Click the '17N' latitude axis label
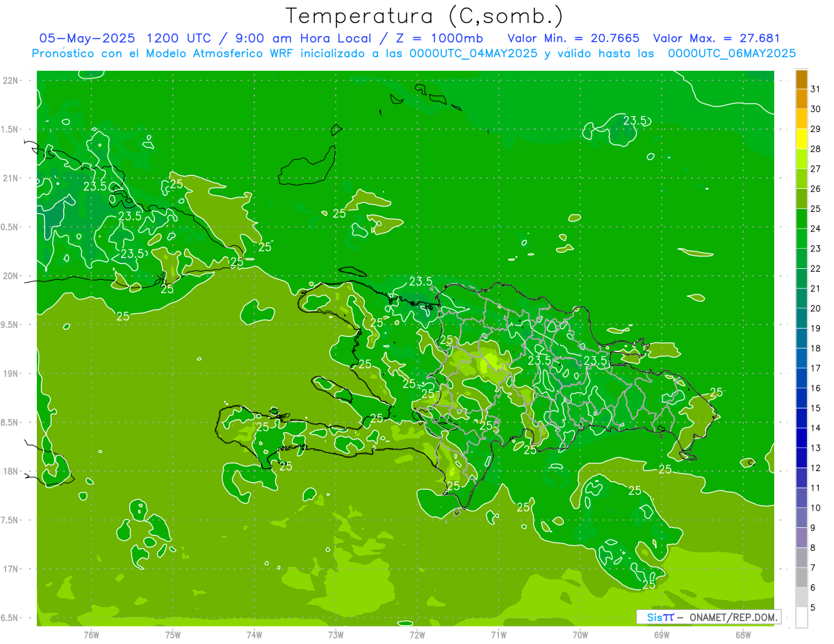This screenshot has width=834, height=644. [x=10, y=569]
